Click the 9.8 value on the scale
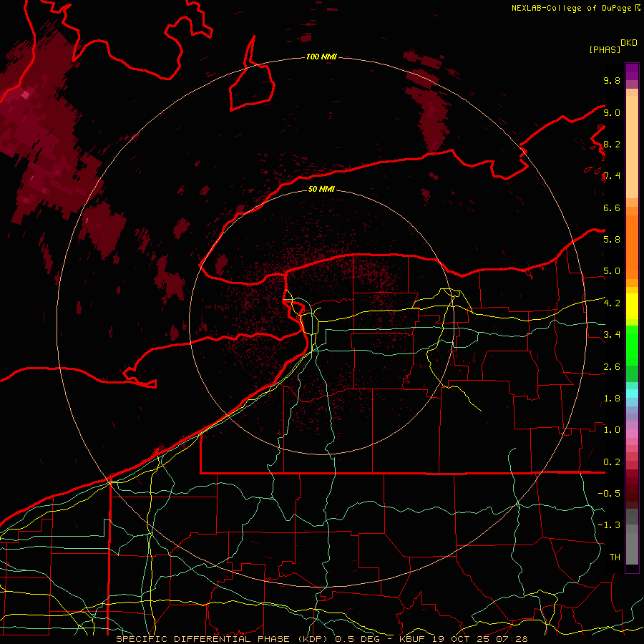 (x=612, y=80)
